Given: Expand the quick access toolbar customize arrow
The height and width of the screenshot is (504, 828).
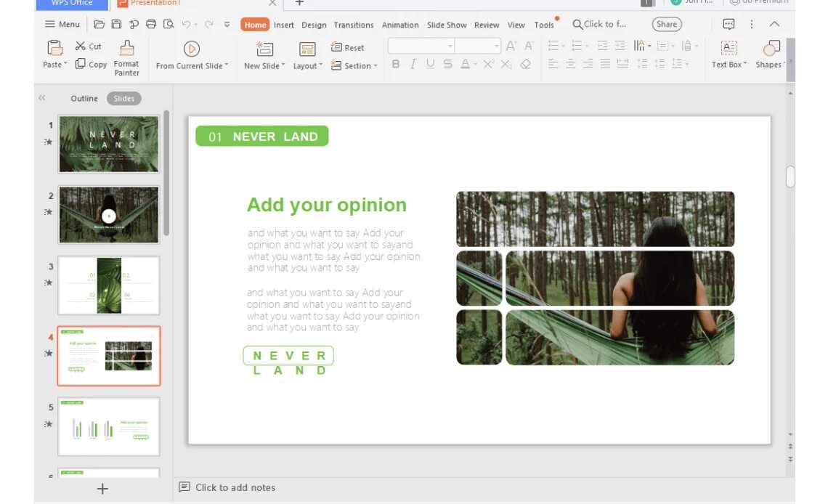Looking at the screenshot, I should point(227,24).
